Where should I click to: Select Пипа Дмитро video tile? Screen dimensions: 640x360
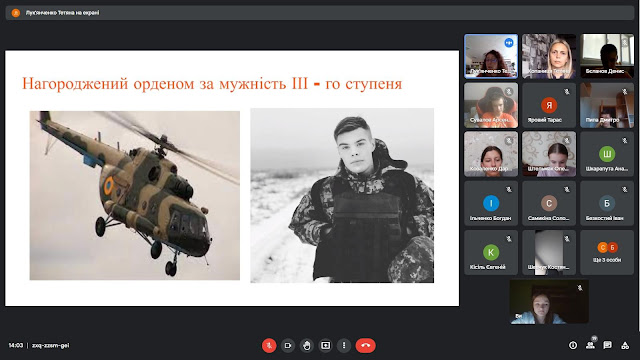[x=607, y=105]
